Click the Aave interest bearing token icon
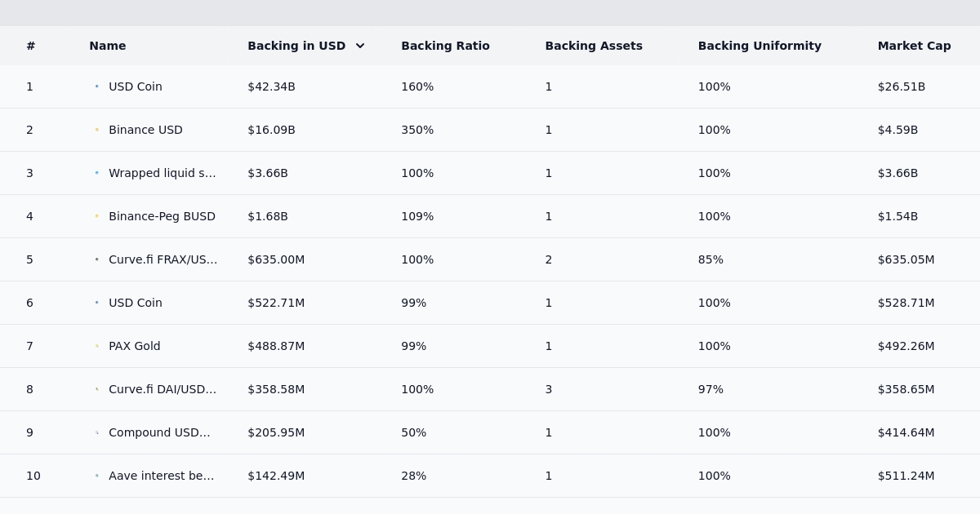980x514 pixels. [x=96, y=476]
